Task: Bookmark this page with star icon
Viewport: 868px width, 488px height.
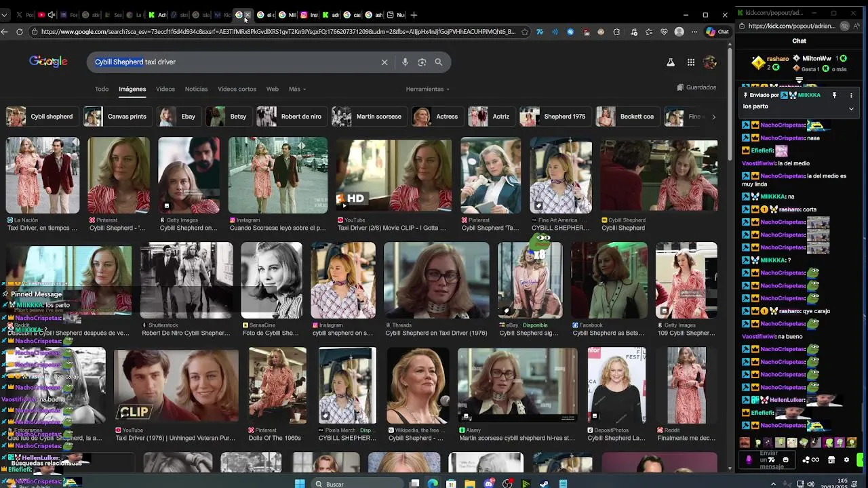Action: [525, 32]
